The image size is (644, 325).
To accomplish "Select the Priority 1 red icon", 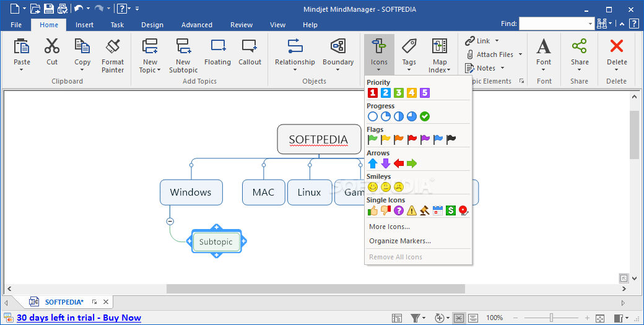I will point(373,93).
